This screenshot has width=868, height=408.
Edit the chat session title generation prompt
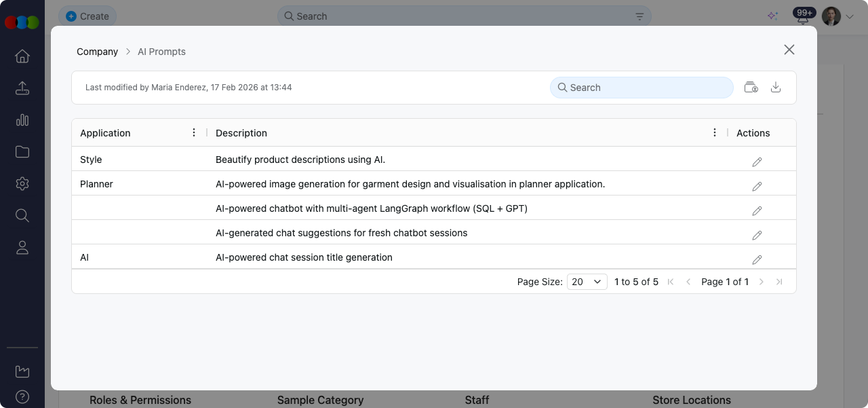click(757, 259)
